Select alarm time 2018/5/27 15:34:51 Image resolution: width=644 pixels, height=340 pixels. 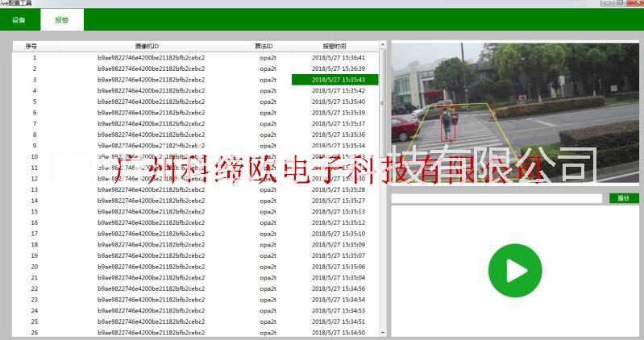[x=338, y=321]
